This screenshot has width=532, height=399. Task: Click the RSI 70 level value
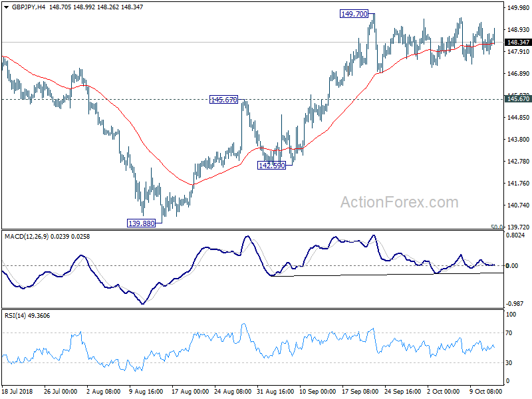coord(509,333)
